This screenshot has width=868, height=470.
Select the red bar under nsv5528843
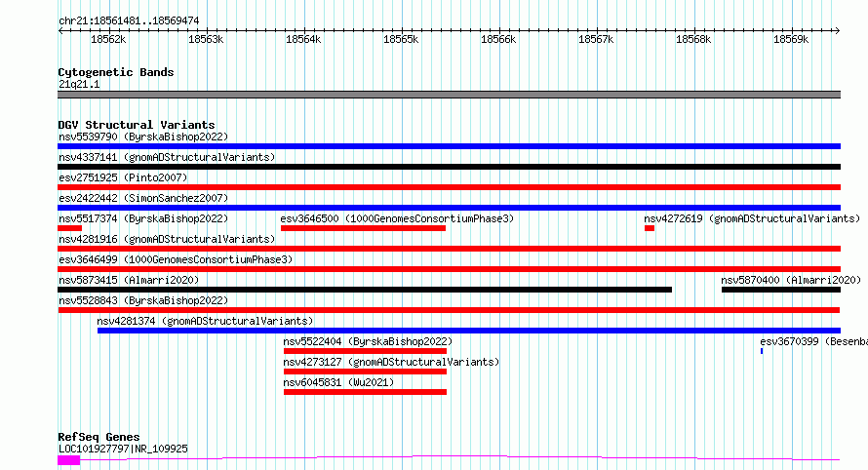[449, 310]
